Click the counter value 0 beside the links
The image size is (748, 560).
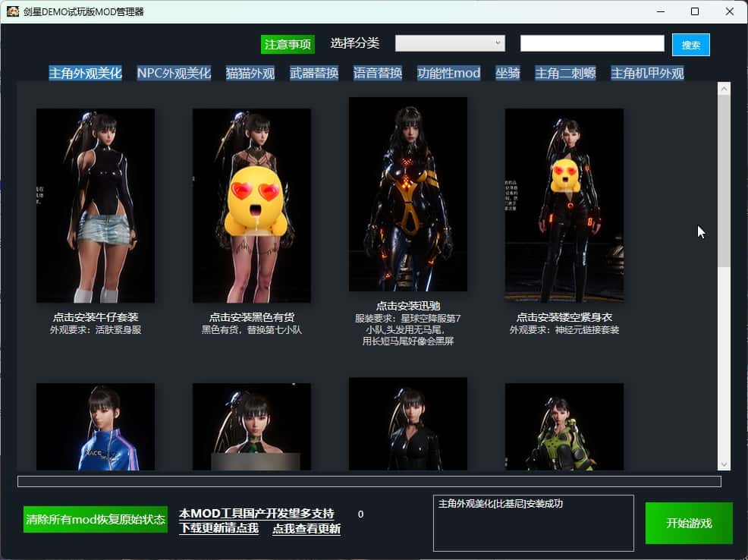pos(360,514)
